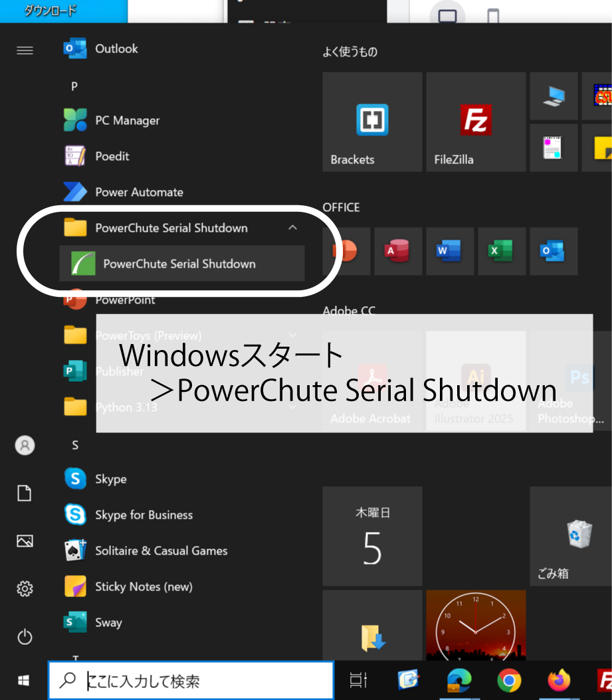
Task: Open the user account icon in the sidebar
Action: pos(25,445)
